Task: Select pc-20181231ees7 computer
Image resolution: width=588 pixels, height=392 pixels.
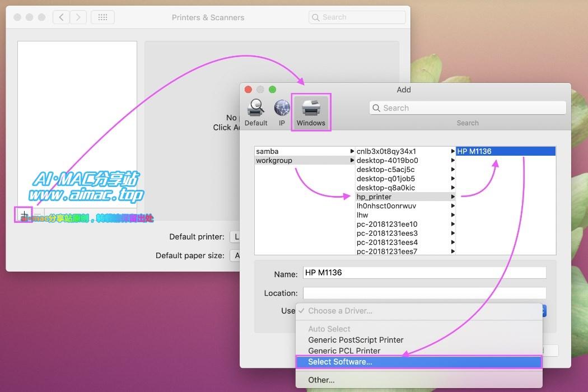Action: pos(405,251)
